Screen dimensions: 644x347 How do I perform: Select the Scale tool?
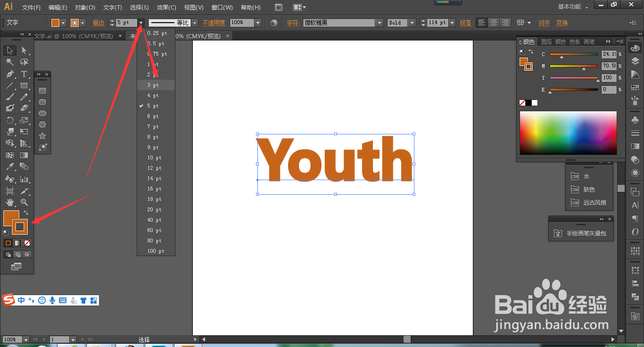tap(24, 120)
